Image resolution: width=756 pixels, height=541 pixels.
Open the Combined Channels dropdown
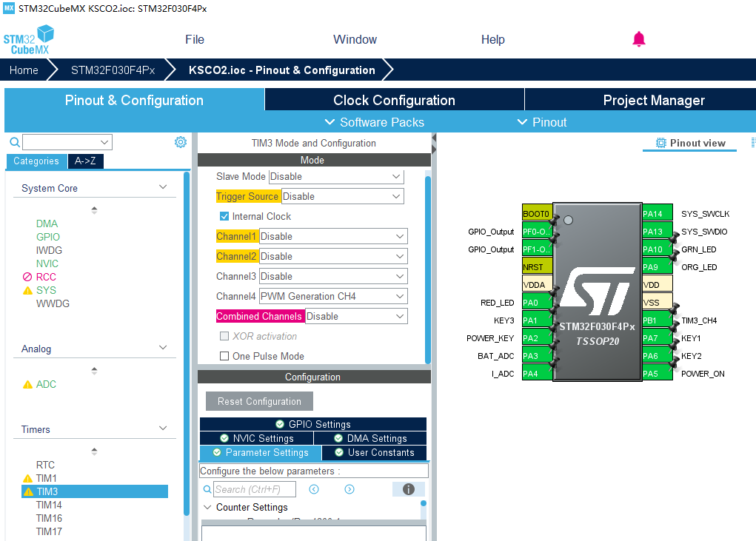[356, 317]
